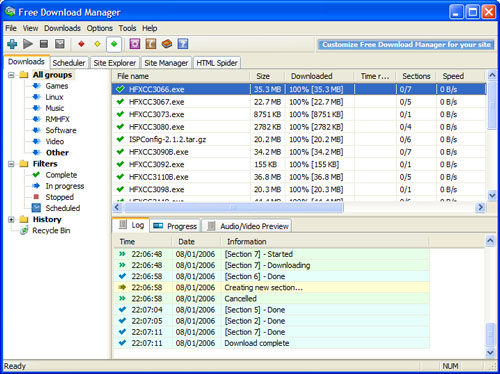Switch to the Audio/Video Preview tab
Viewport: 500px width, 374px height.
click(x=247, y=226)
